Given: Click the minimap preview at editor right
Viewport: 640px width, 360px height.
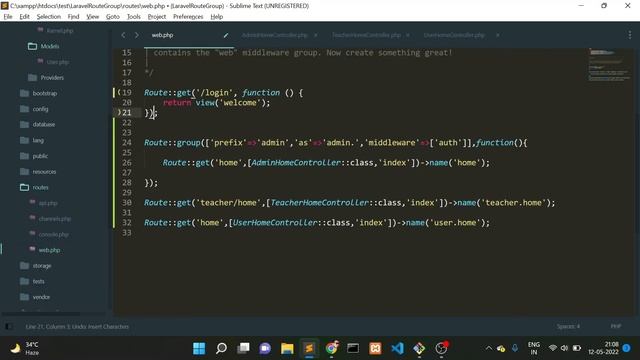Looking at the screenshot, I should click(608, 65).
